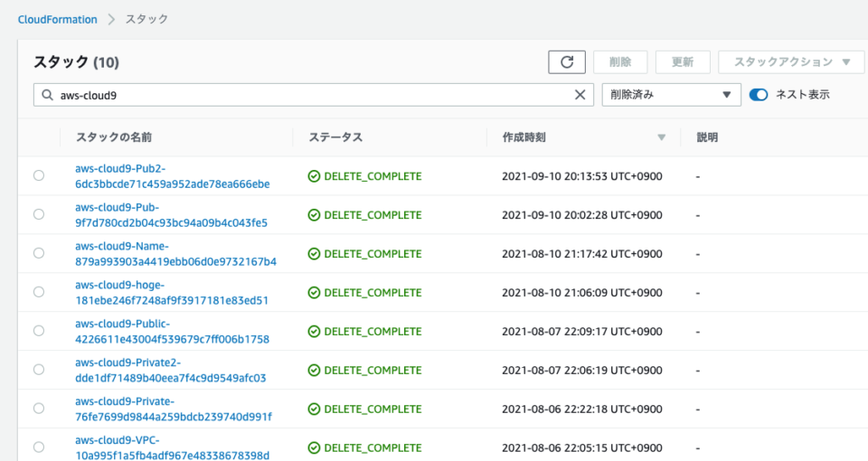Click timestamp 2021-08-07 22:09:17 UTC+0900
Image resolution: width=868 pixels, height=461 pixels.
(581, 331)
